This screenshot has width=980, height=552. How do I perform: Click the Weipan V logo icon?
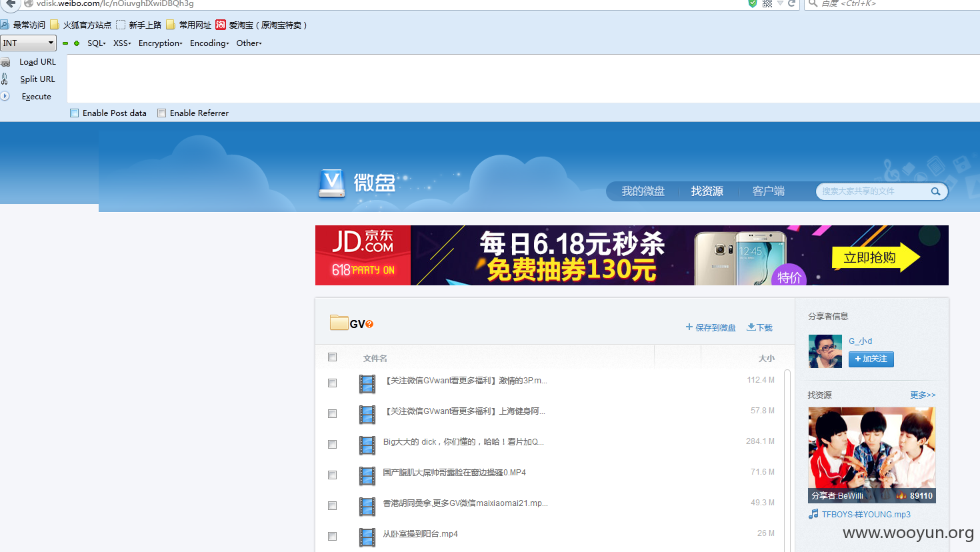331,183
